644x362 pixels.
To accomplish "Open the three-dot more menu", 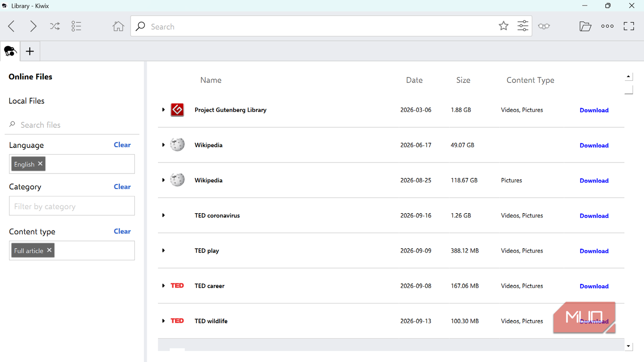I will click(607, 26).
